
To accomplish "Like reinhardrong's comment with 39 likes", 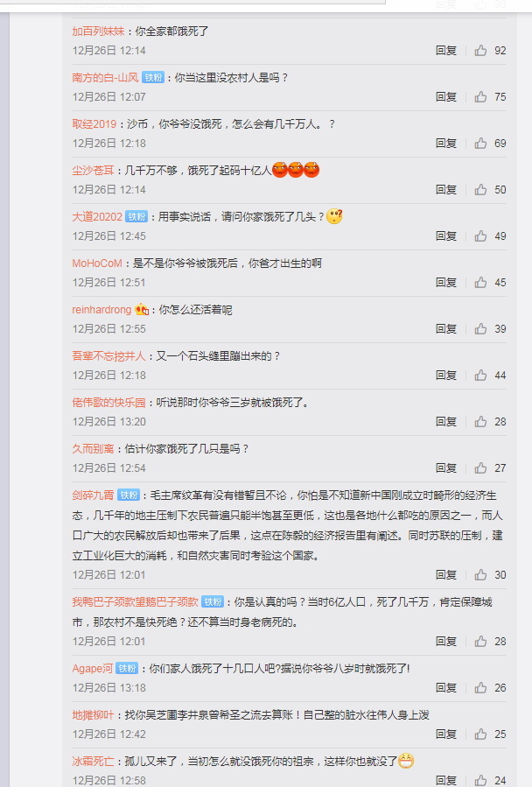I will pyautogui.click(x=480, y=329).
